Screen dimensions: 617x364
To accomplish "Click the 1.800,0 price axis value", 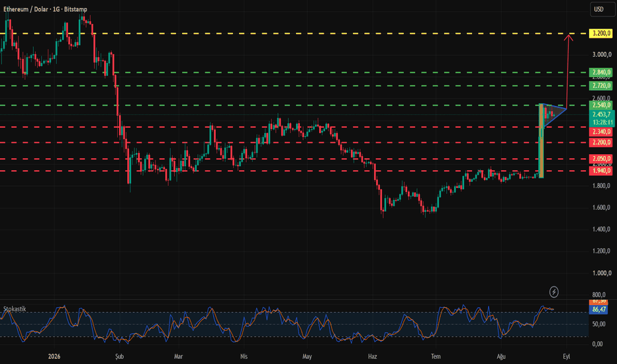I will click(602, 186).
